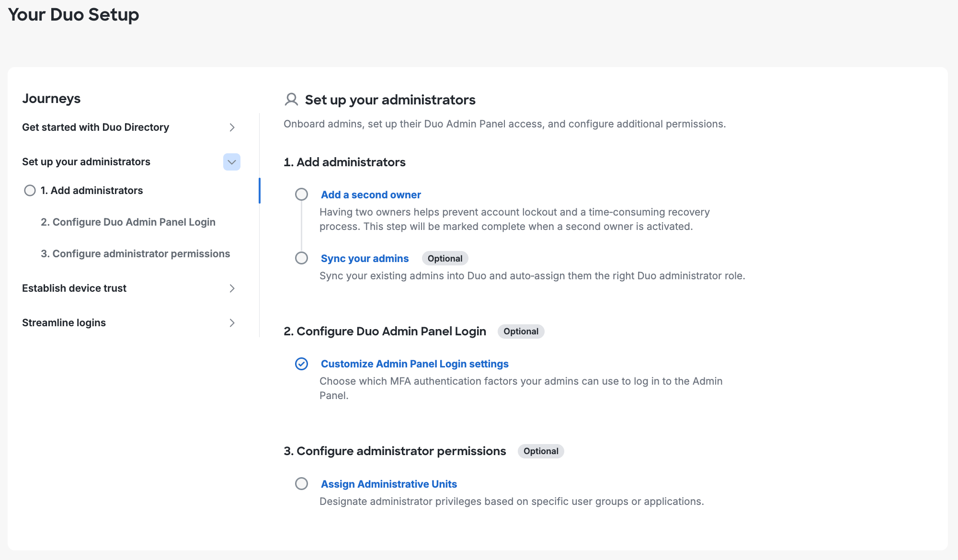Open the Assign Administrative Units link
The width and height of the screenshot is (958, 560).
(388, 484)
